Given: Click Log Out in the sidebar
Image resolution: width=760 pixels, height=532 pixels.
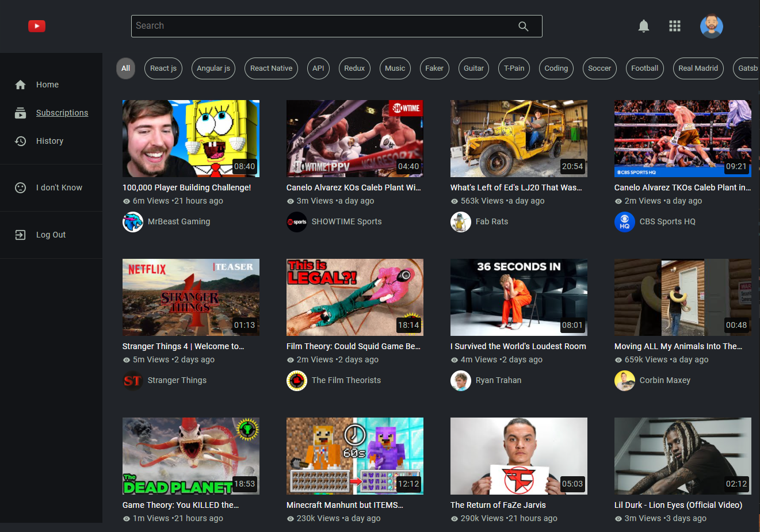Looking at the screenshot, I should (x=51, y=235).
